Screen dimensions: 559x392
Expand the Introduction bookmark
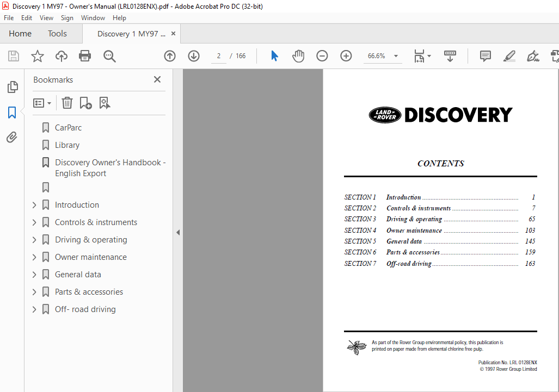34,205
